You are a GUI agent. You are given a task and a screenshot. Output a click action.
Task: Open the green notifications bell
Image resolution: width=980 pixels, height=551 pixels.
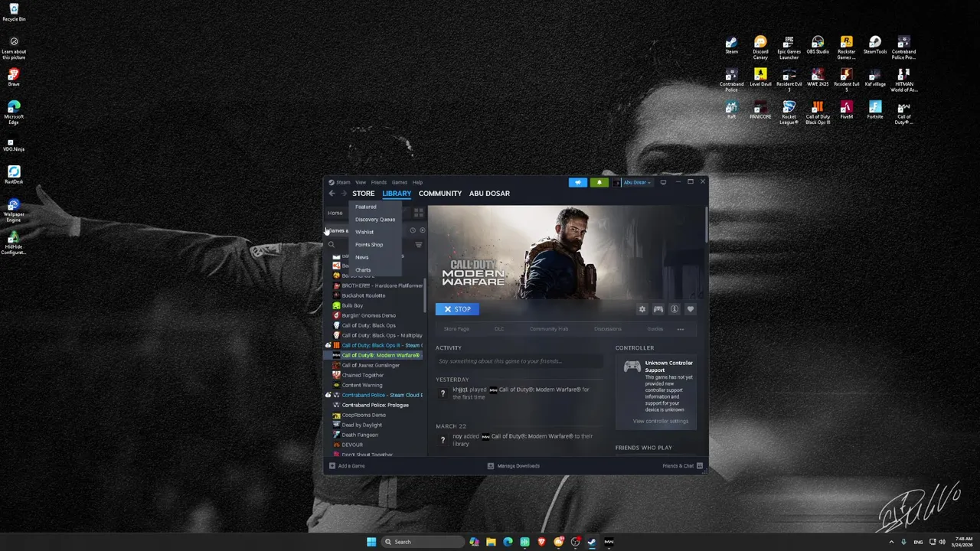click(x=599, y=182)
